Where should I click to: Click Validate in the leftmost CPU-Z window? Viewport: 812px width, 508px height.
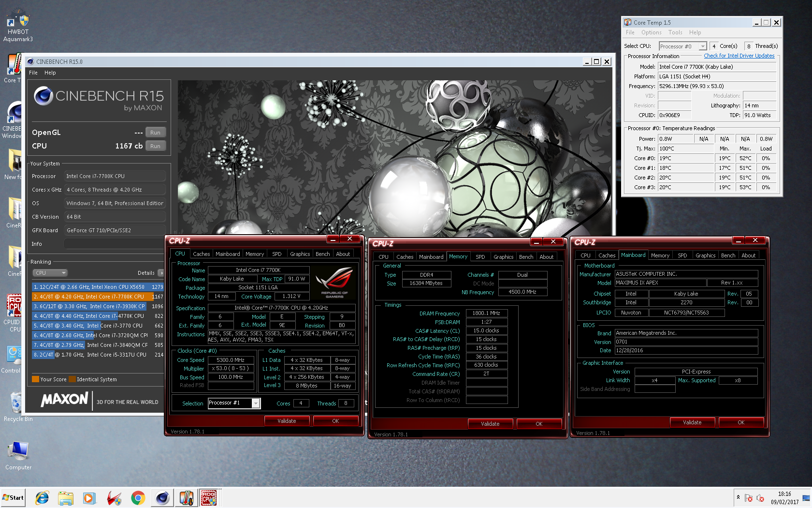click(x=287, y=421)
